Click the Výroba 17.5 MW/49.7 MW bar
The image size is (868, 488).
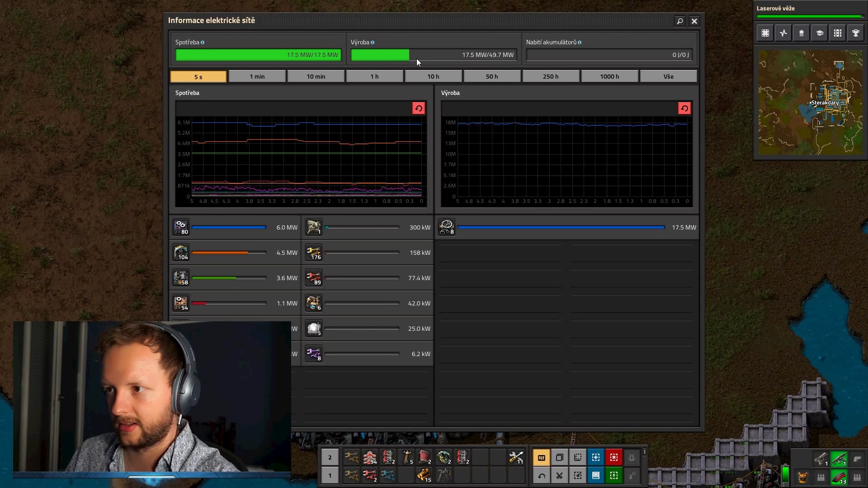tap(434, 55)
